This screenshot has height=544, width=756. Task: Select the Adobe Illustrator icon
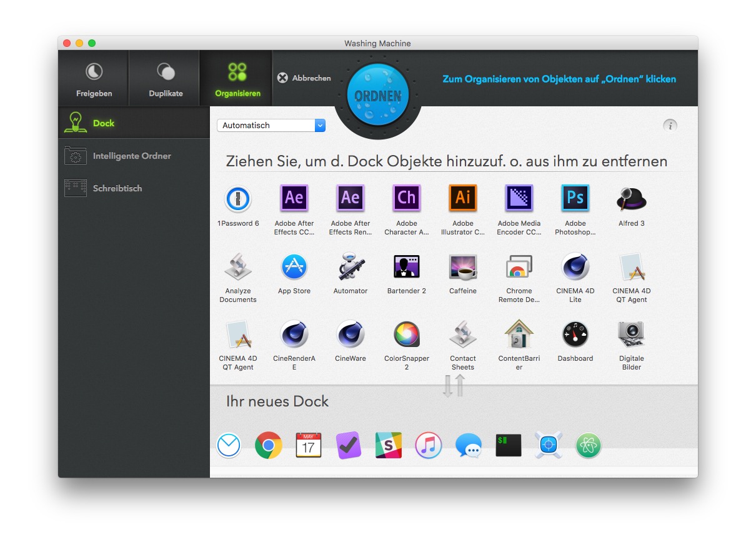click(462, 199)
